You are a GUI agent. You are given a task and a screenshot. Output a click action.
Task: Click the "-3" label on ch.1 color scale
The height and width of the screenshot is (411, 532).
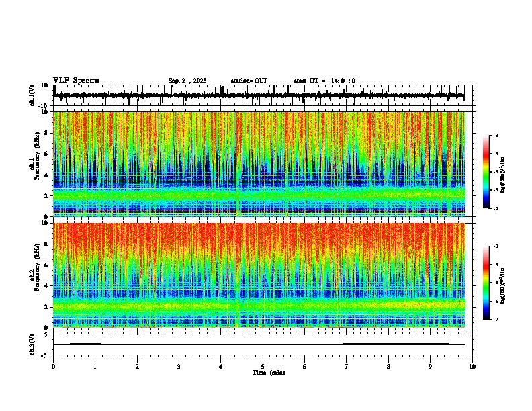click(x=496, y=135)
